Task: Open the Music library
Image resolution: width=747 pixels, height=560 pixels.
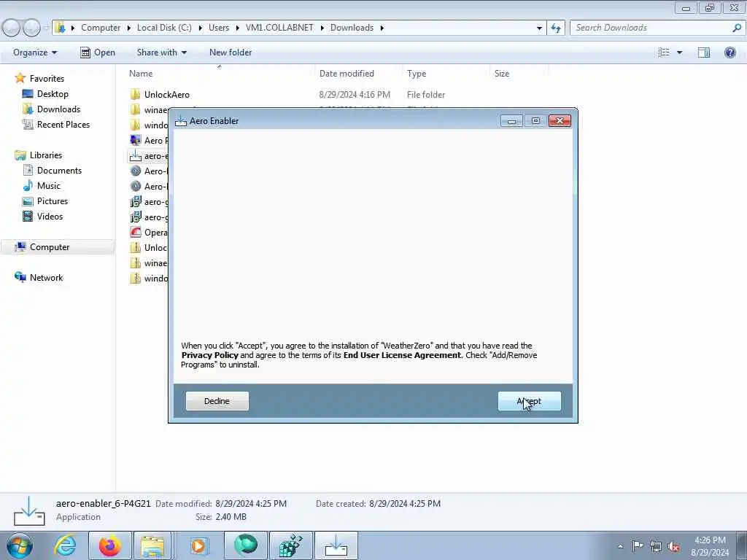Action: (49, 186)
